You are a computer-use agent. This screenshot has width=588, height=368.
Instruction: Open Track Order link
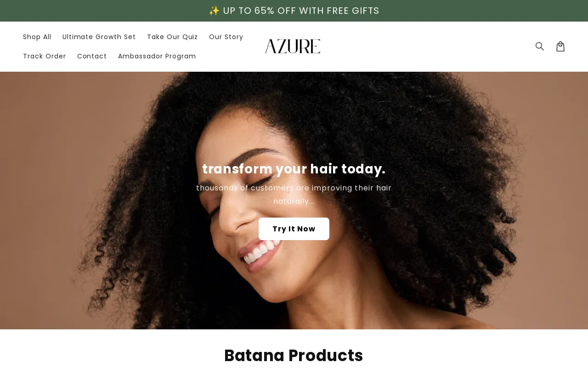pyautogui.click(x=45, y=56)
